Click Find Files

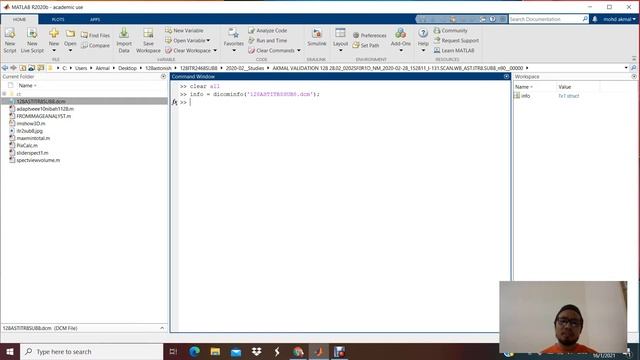96,36
